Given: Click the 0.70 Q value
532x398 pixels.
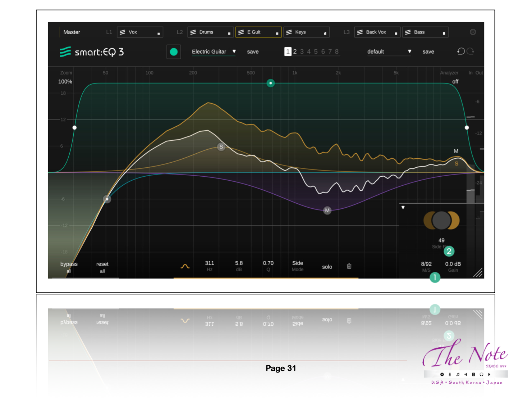Looking at the screenshot, I should tap(268, 263).
